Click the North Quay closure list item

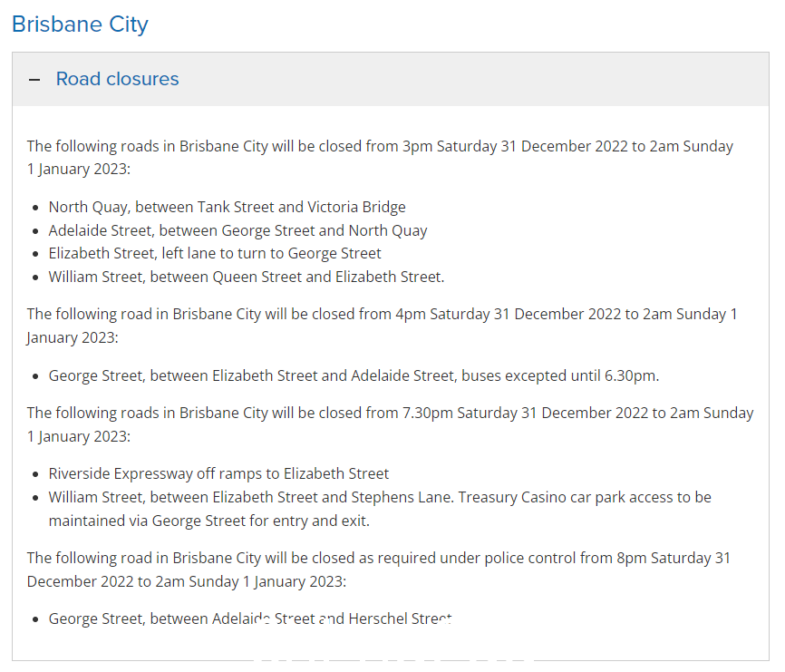pyautogui.click(x=227, y=207)
